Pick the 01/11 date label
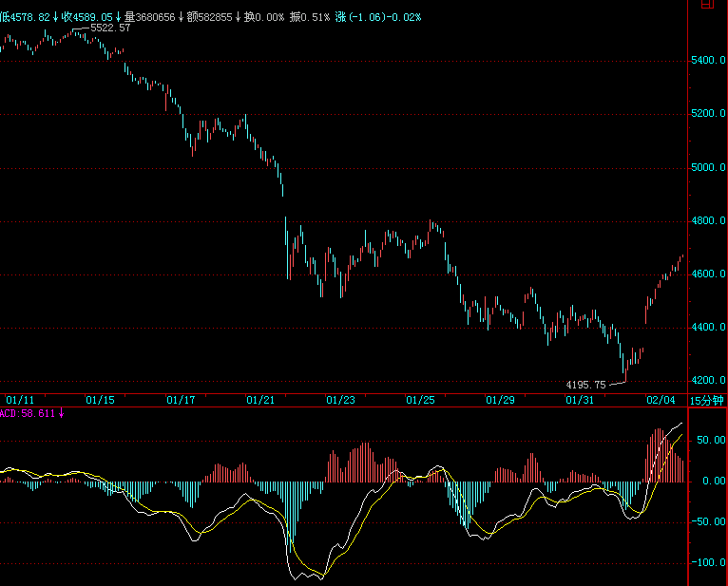 (x=20, y=400)
